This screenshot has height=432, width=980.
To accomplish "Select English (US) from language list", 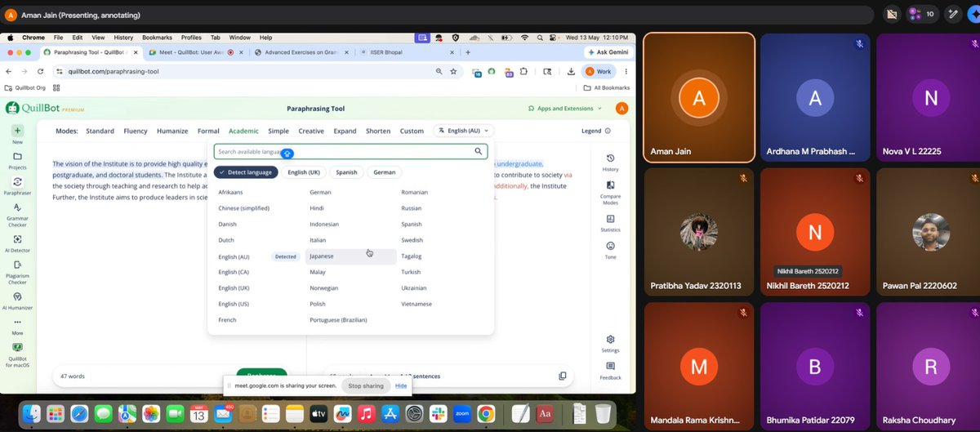I will click(x=234, y=304).
